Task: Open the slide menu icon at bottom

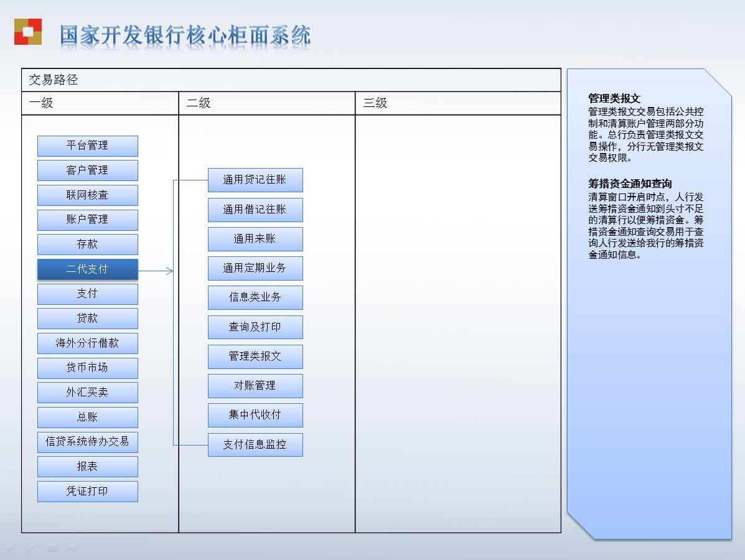Action: pyautogui.click(x=52, y=548)
